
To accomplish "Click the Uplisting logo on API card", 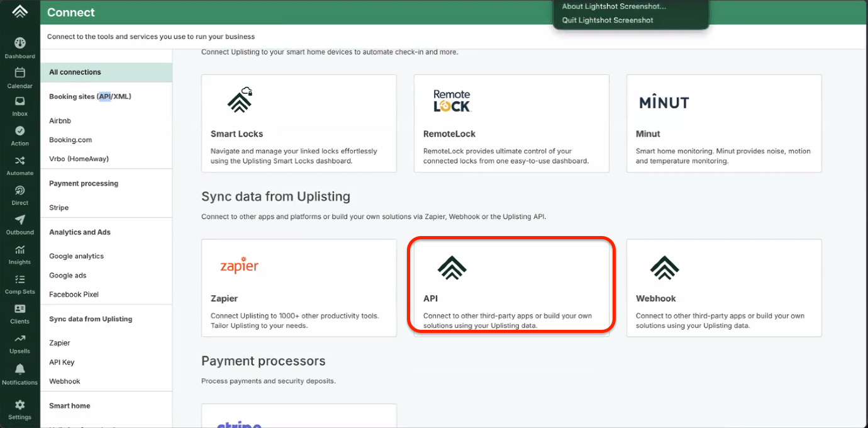I will 452,267.
